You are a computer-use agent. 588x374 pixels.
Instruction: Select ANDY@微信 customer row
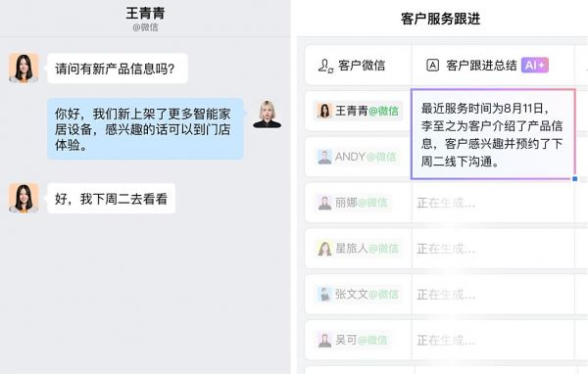(357, 157)
